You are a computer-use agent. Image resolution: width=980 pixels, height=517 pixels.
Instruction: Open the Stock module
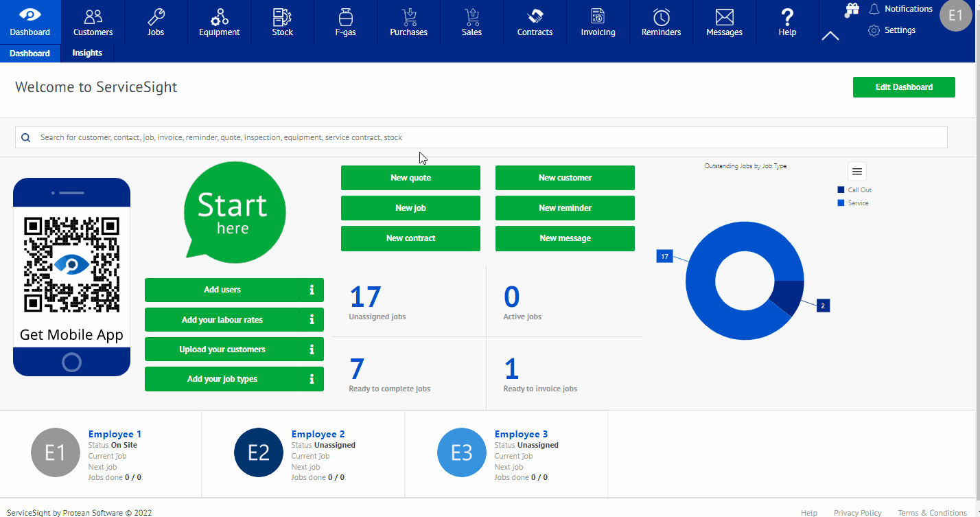click(282, 22)
